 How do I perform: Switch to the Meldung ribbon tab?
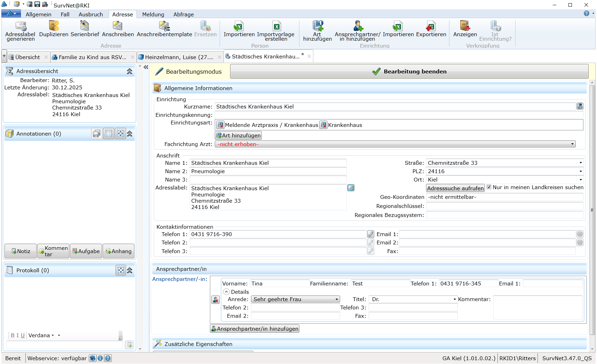[153, 14]
